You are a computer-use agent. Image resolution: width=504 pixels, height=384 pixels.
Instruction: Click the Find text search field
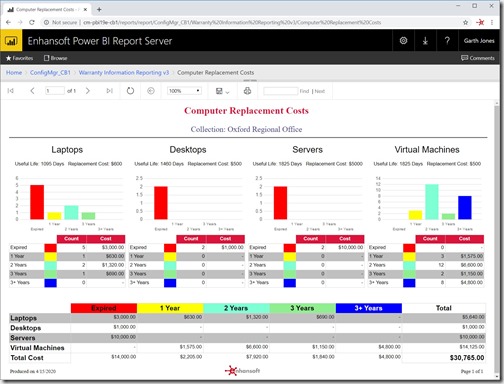point(280,91)
